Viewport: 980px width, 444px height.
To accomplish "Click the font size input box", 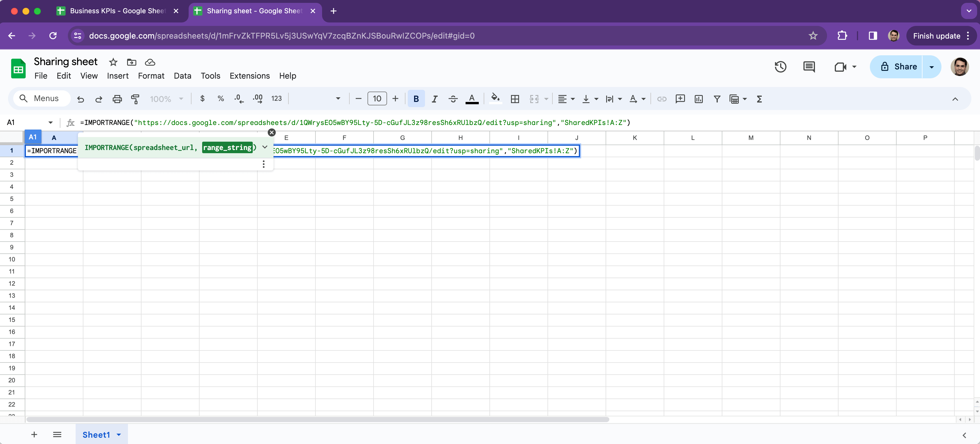I will point(377,99).
